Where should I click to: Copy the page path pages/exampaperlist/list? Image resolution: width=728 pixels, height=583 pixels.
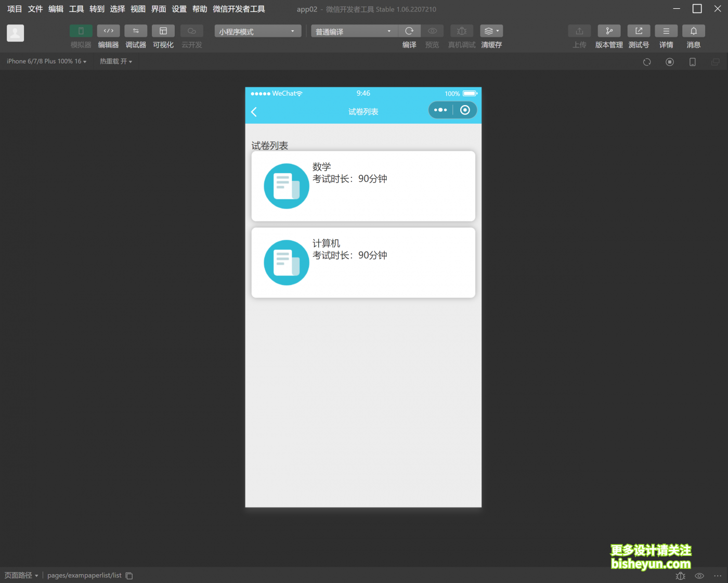point(129,576)
